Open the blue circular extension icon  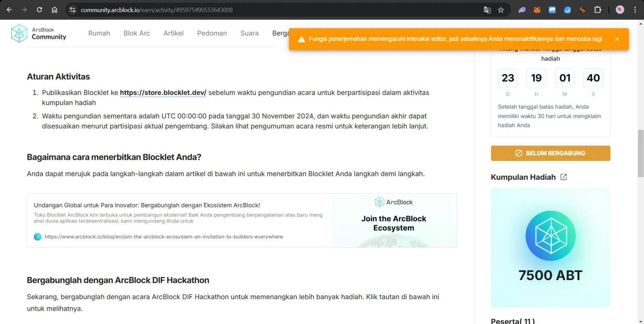click(x=567, y=10)
